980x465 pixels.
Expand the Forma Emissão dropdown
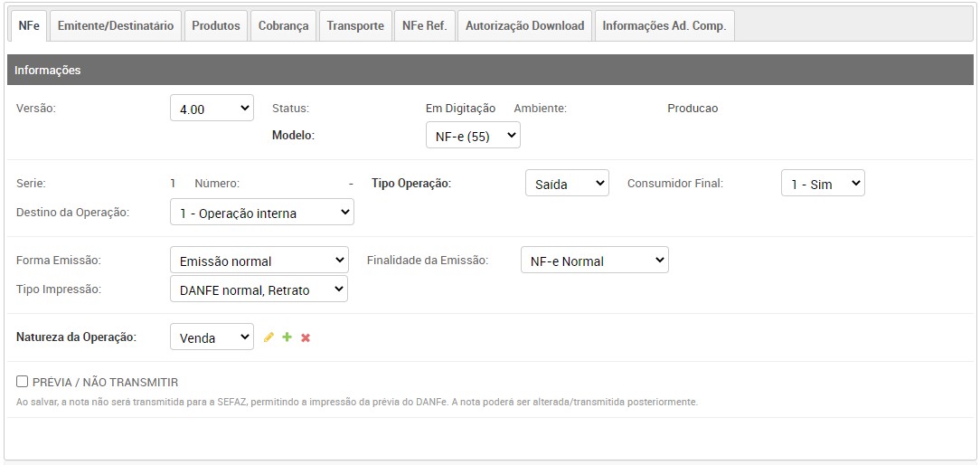point(259,261)
